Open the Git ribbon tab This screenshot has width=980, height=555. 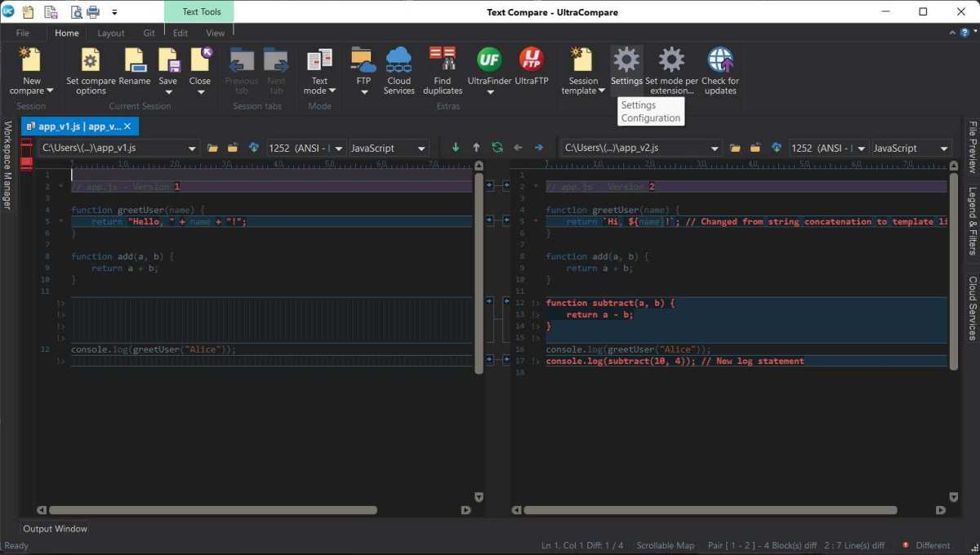point(149,33)
